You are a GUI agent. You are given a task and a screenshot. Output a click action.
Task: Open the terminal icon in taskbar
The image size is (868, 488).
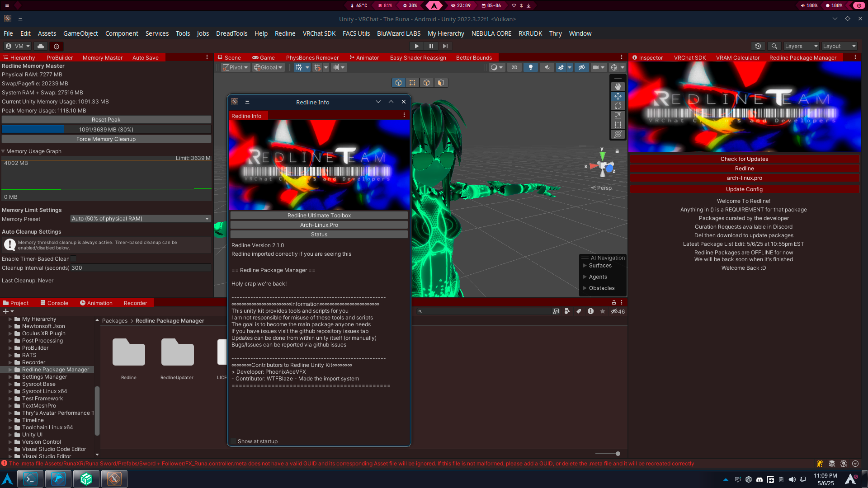pos(30,479)
